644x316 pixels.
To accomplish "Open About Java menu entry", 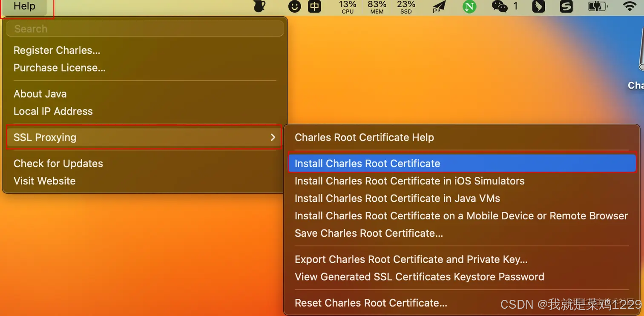I will (x=145, y=94).
